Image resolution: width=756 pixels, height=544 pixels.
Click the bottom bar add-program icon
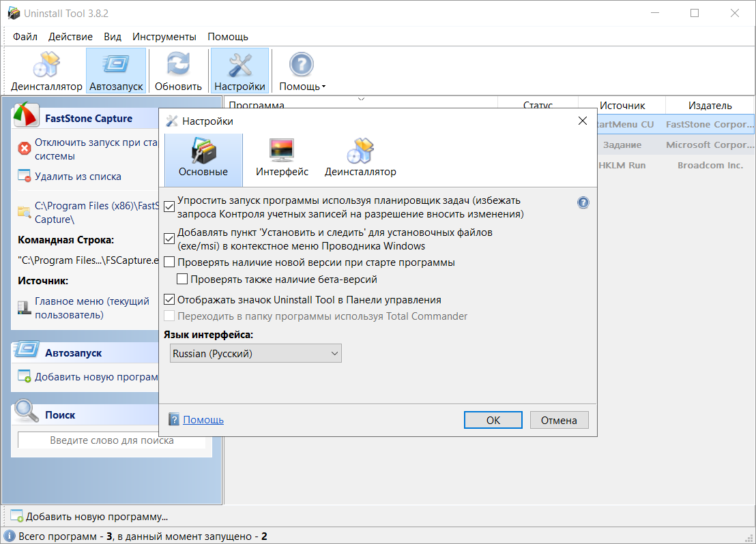coord(17,515)
